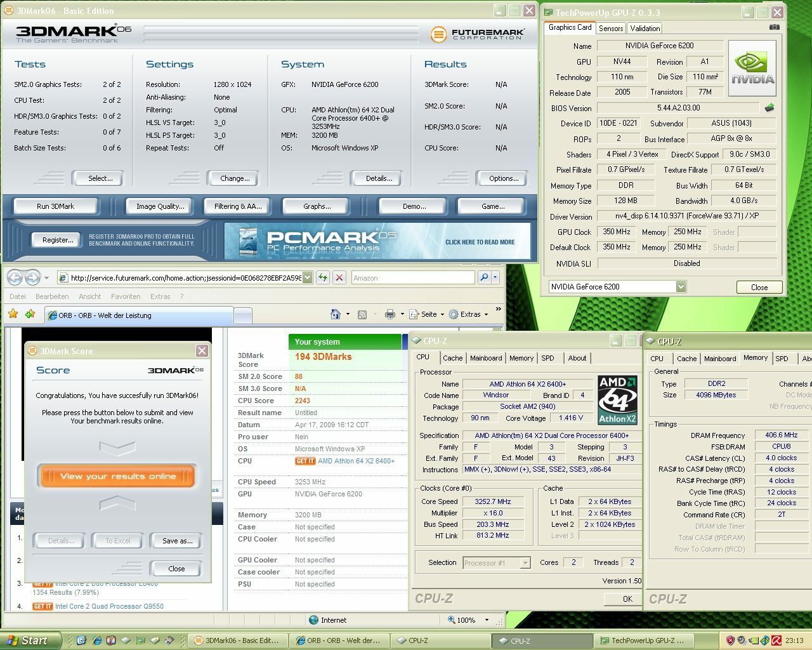Screen dimensions: 812x650
Task: Click the Print icon in IE toolbar
Action: point(390,314)
